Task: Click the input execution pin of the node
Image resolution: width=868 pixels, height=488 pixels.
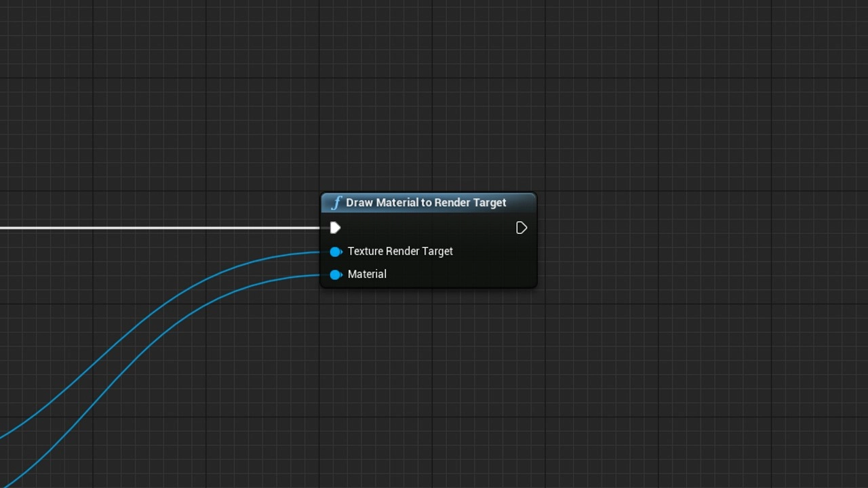Action: point(335,228)
